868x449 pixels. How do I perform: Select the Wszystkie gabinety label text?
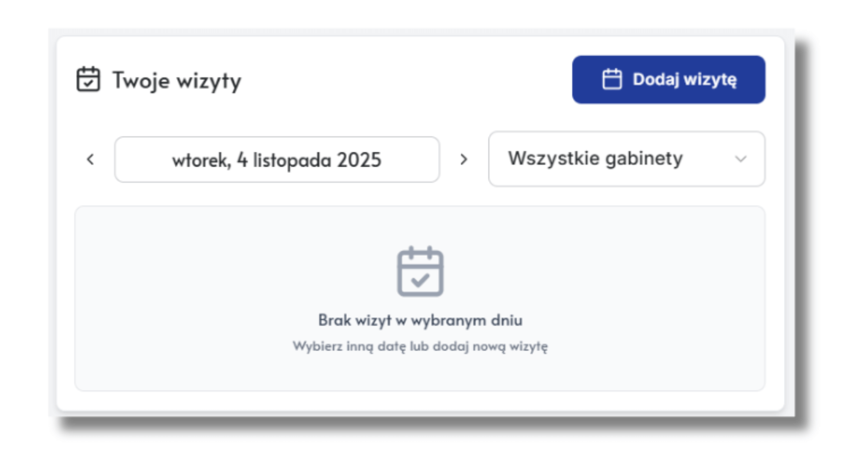coord(595,158)
